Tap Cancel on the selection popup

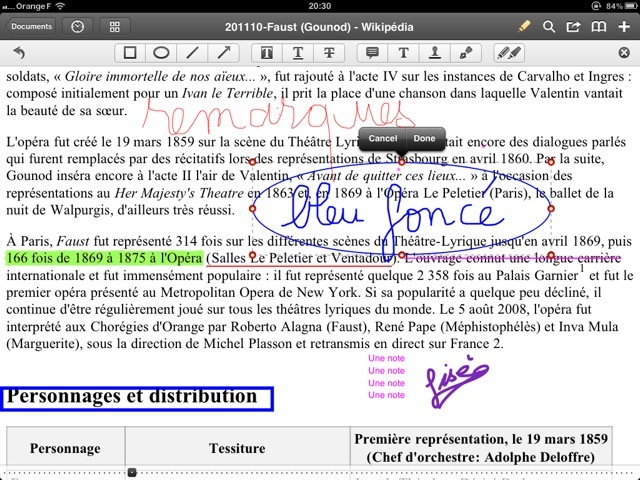[x=383, y=139]
